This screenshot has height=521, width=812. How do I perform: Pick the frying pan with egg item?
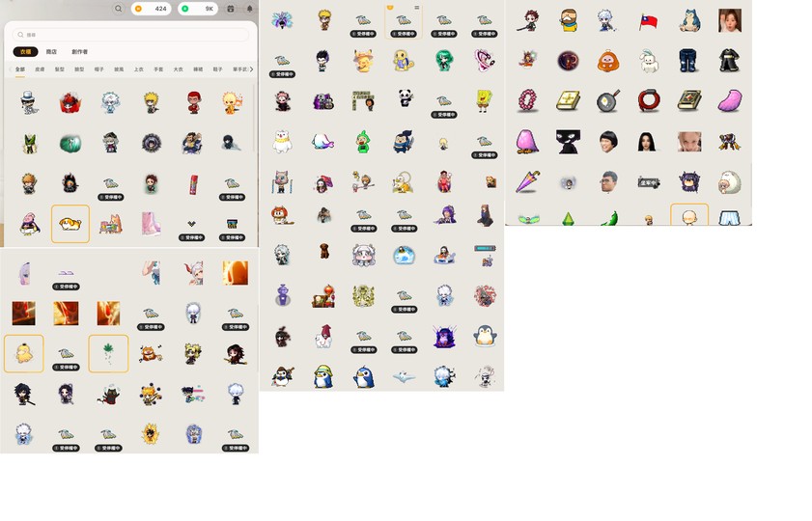[x=608, y=100]
